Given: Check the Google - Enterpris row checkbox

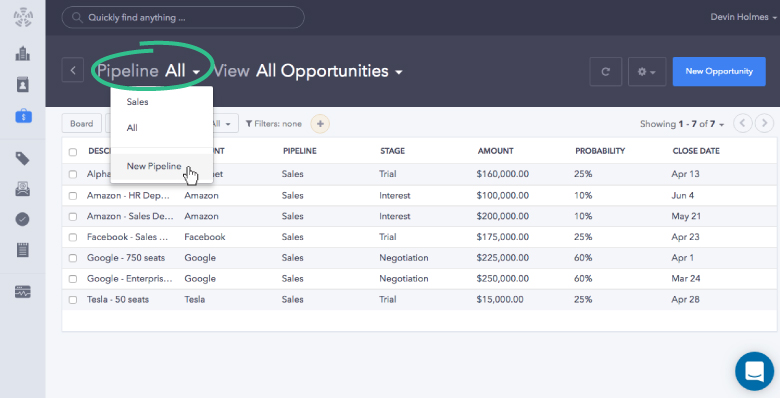Looking at the screenshot, I should point(73,279).
